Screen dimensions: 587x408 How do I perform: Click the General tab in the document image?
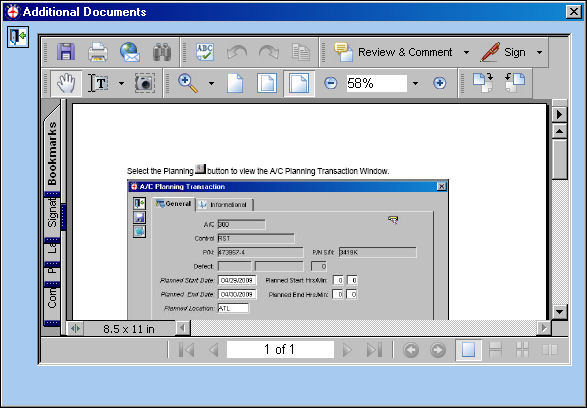[x=174, y=204]
